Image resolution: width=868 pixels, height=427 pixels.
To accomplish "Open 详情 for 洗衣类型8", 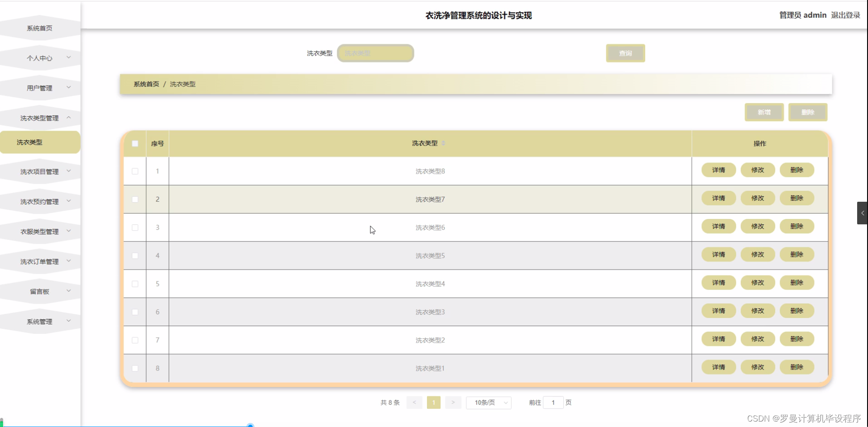I will coord(718,170).
